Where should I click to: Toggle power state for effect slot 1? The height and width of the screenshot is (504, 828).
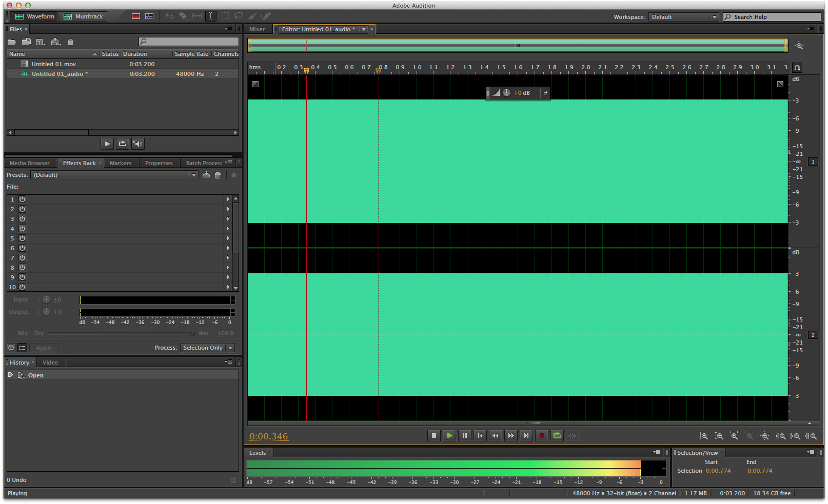click(23, 199)
